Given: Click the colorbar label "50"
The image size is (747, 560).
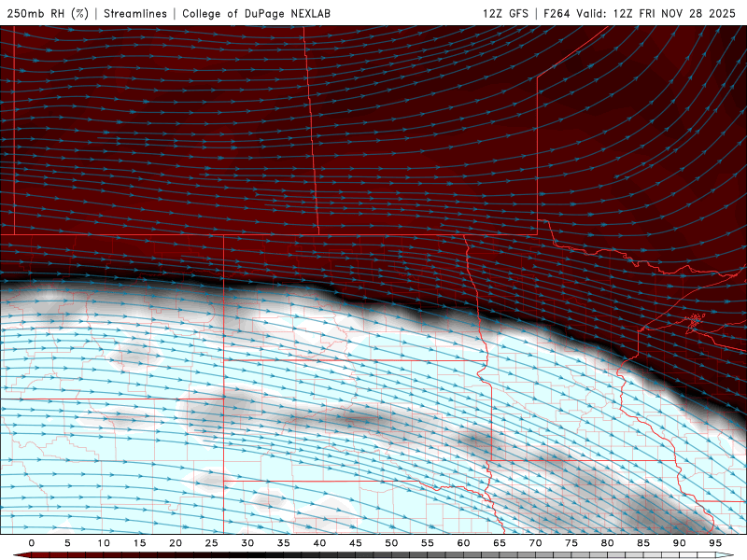Looking at the screenshot, I should 391,543.
